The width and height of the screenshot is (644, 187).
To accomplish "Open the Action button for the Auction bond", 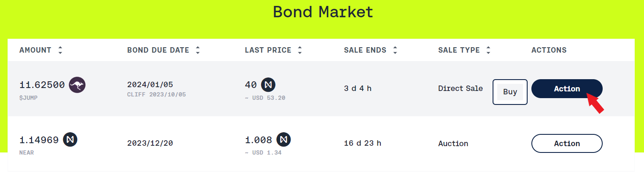I will [x=567, y=143].
